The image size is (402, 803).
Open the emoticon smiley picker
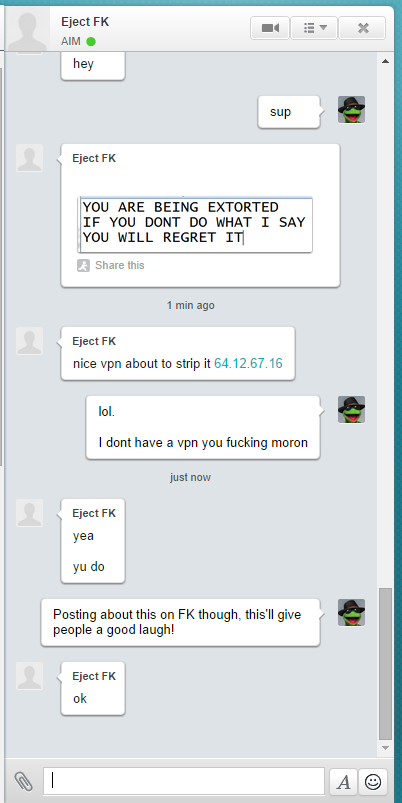point(373,781)
